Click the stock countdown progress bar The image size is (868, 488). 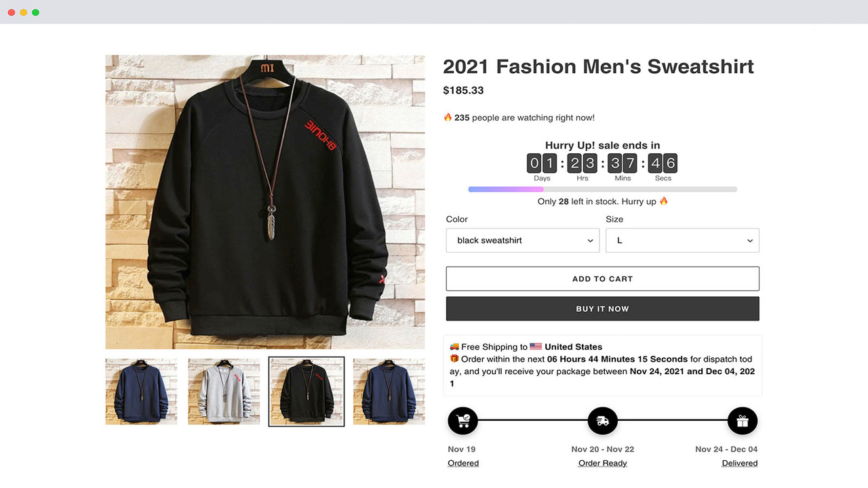602,189
